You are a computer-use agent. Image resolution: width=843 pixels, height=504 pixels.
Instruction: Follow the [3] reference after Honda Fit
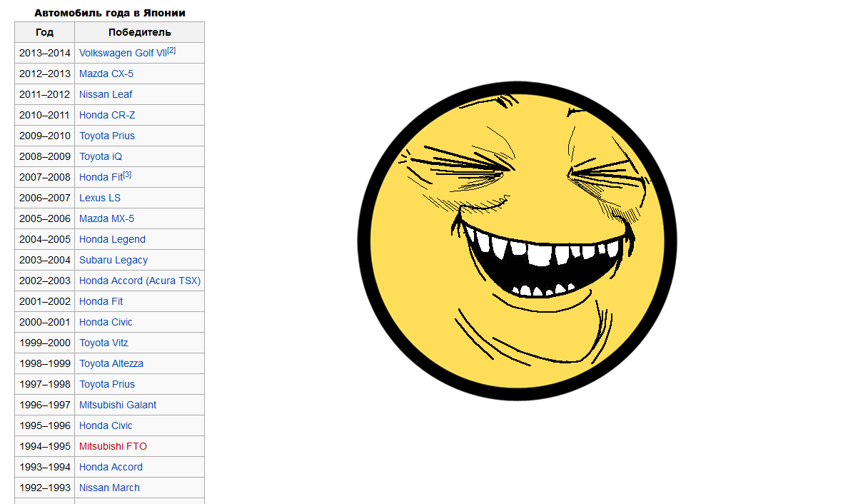(127, 175)
